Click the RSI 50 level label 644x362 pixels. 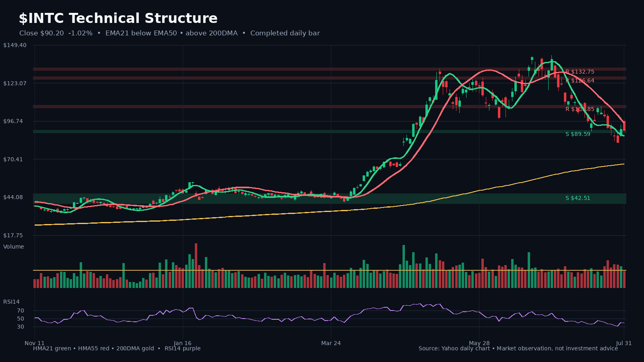(21, 319)
